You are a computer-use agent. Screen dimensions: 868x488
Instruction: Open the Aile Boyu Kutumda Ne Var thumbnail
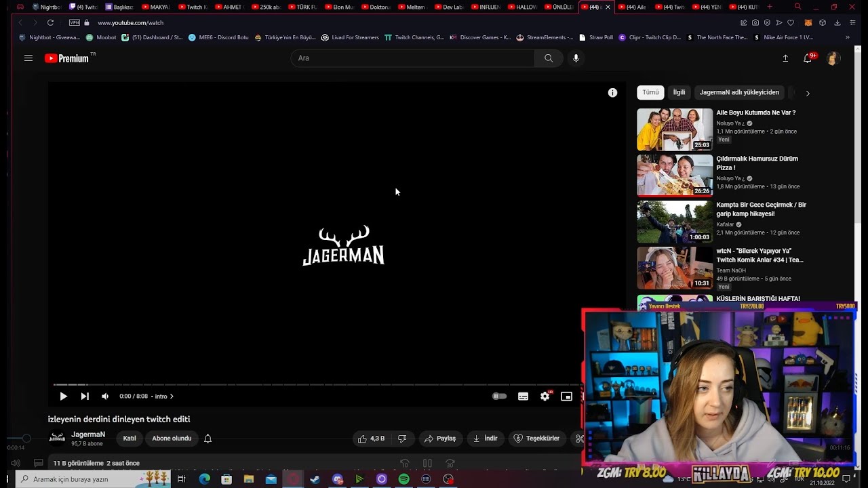pyautogui.click(x=675, y=129)
